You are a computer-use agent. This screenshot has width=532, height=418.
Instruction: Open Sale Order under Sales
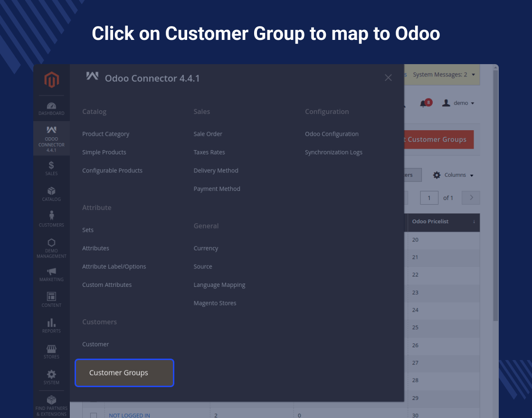tap(208, 134)
